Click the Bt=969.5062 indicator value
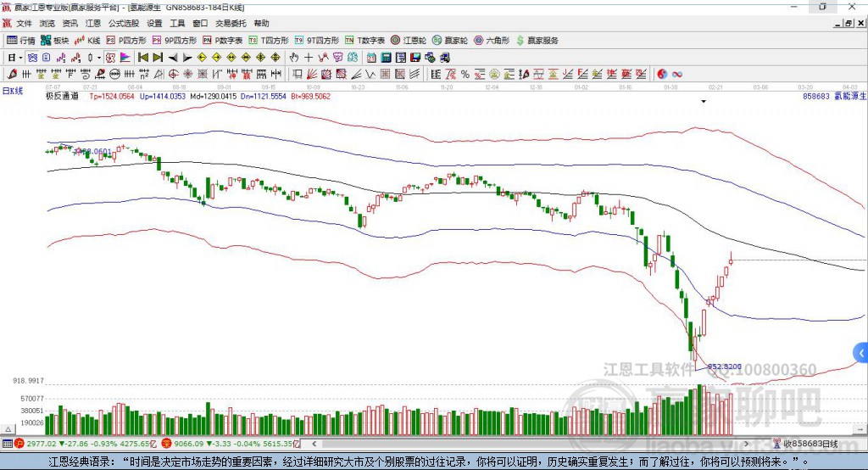 pos(310,97)
